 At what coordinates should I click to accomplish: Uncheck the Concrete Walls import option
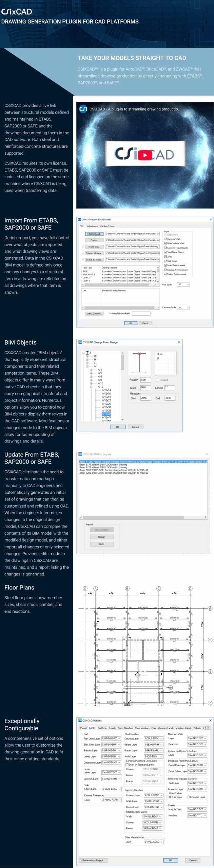166,239
